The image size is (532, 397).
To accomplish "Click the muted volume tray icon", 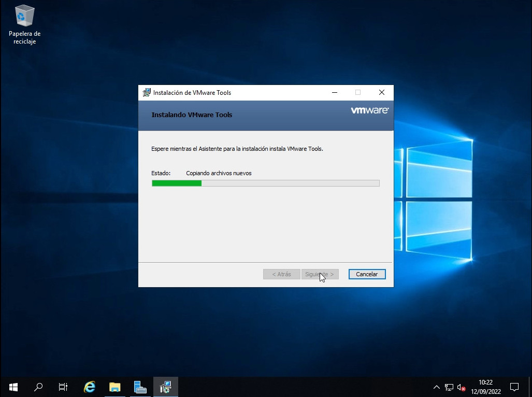I will [x=461, y=387].
